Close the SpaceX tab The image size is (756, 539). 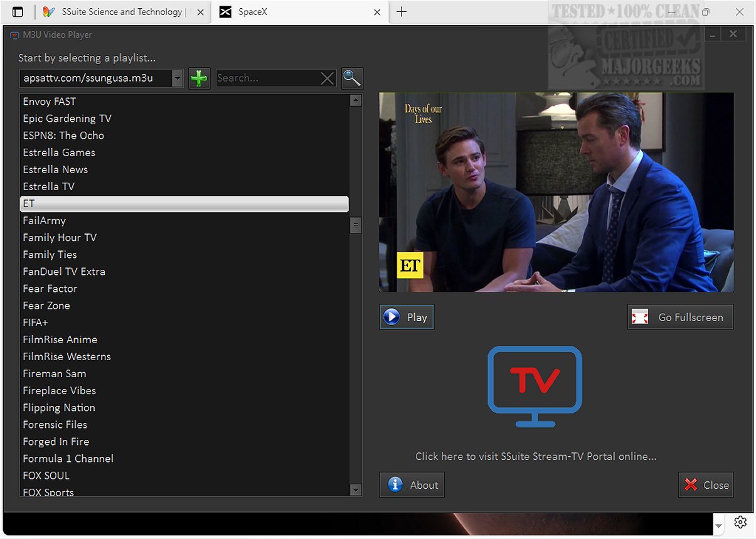377,12
